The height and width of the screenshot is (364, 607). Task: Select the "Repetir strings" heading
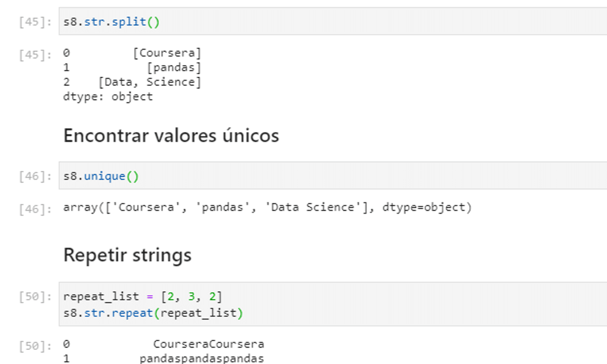click(x=127, y=255)
